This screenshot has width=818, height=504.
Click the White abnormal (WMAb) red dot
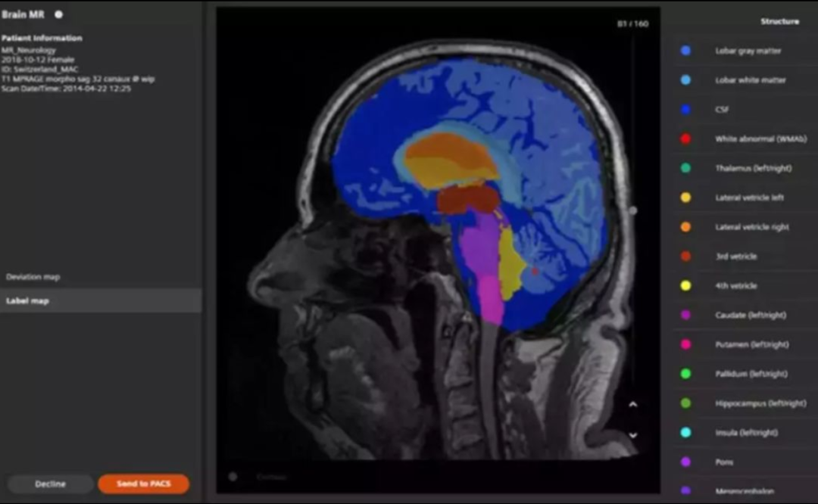(685, 139)
